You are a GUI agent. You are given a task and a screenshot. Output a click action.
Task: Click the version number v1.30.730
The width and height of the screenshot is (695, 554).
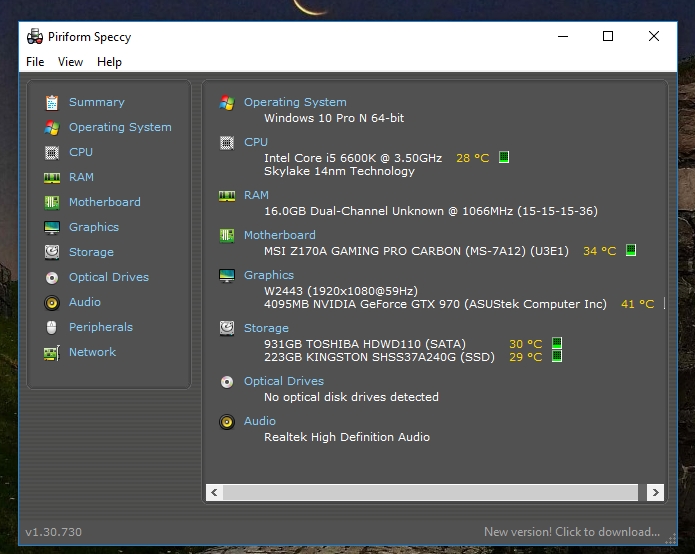[x=54, y=532]
